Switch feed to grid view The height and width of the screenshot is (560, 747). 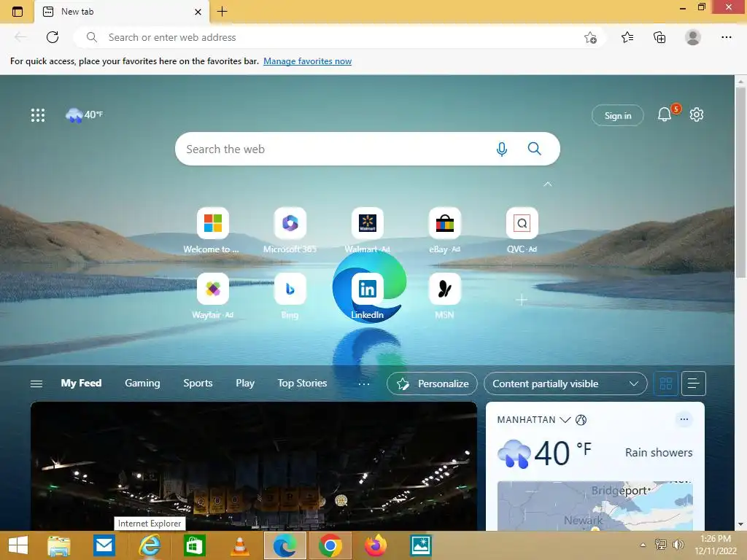coord(665,384)
